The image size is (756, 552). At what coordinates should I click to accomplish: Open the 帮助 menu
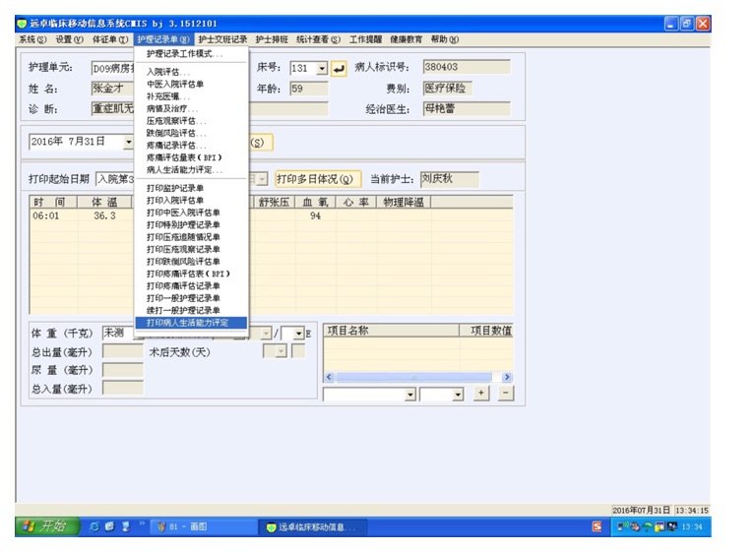445,39
